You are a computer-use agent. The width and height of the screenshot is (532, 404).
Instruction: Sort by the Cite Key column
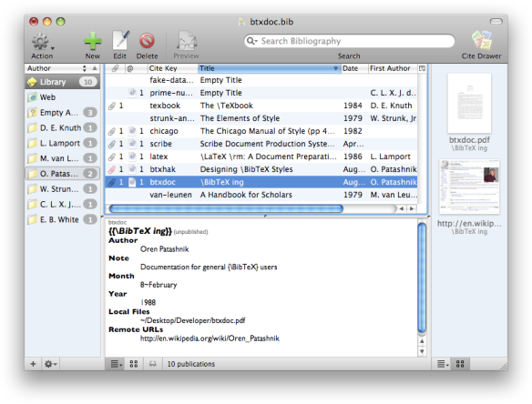172,68
